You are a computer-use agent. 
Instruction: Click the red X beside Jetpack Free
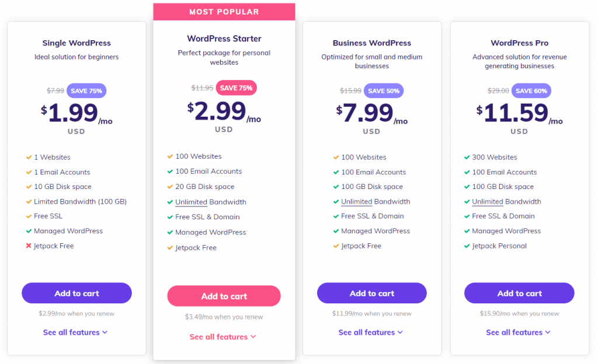(27, 246)
